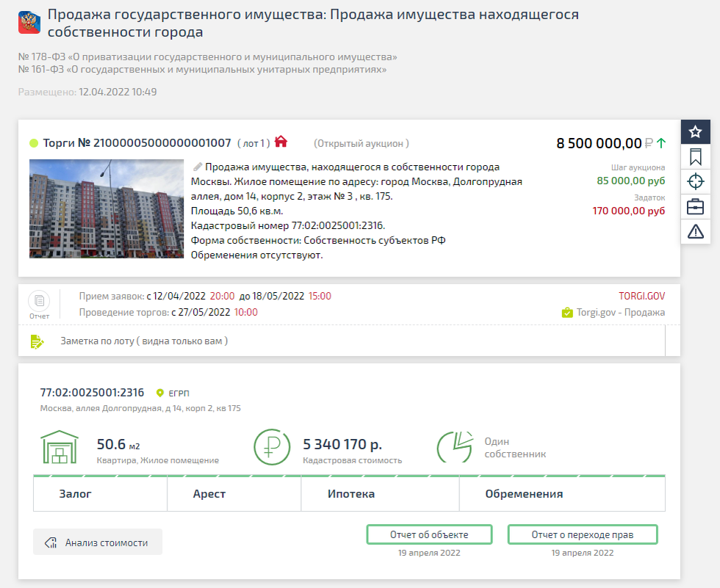720x588 pixels.
Task: Click the price 8 500 000,00
Action: coord(599,144)
